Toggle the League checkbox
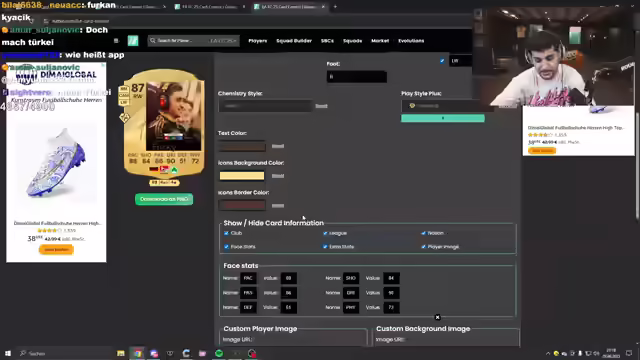Viewport: 640px width, 360px height. 325,233
